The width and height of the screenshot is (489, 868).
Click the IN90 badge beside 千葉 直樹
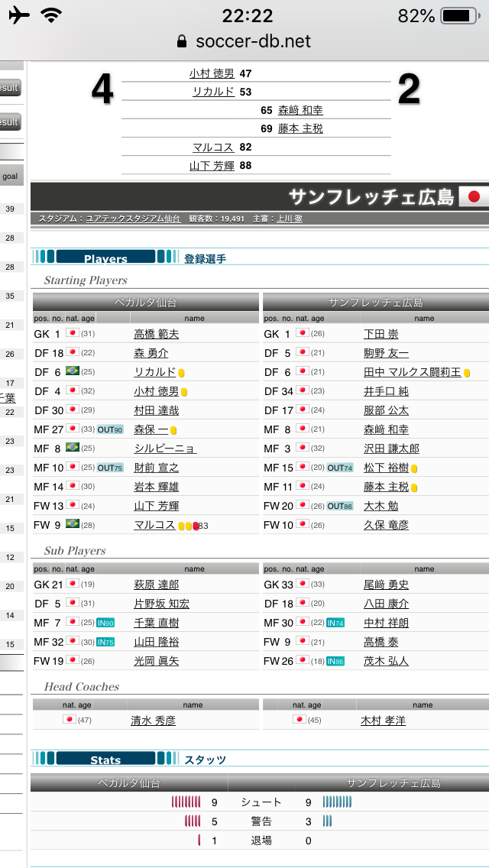coord(105,623)
